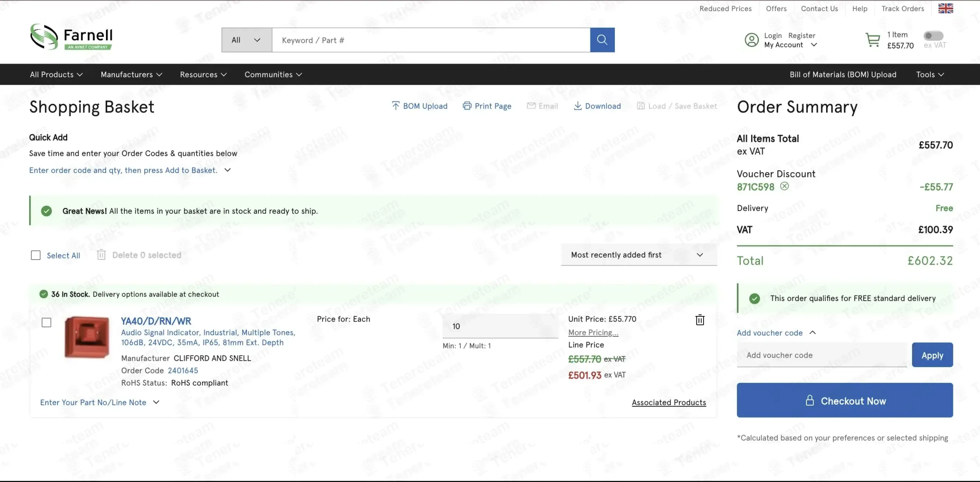Open the YA40/D/RN/WR product title link

pyautogui.click(x=156, y=321)
